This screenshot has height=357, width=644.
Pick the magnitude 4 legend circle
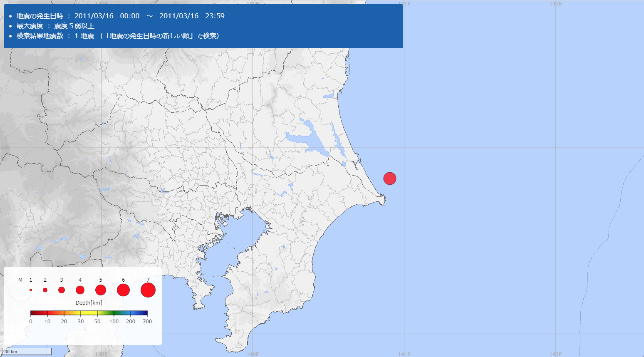click(x=80, y=290)
